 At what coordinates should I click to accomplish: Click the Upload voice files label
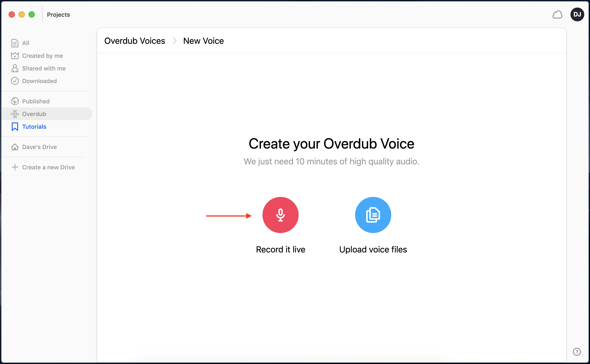point(373,250)
